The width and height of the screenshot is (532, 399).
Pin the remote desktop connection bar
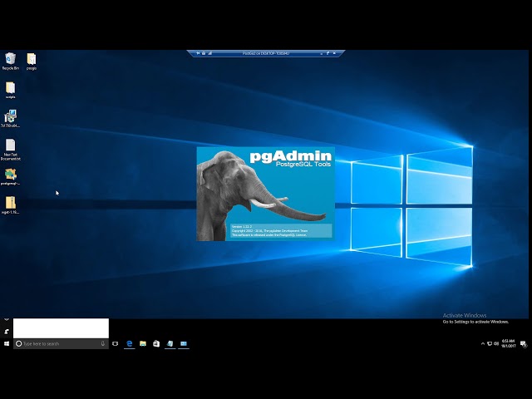[x=198, y=53]
